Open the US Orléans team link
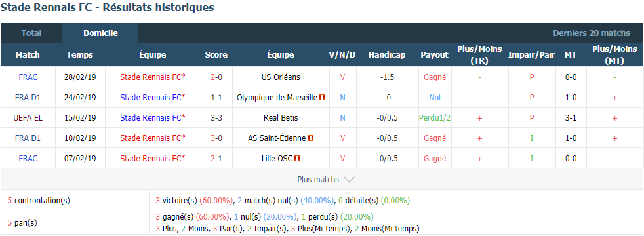The height and width of the screenshot is (236, 644). click(x=281, y=77)
